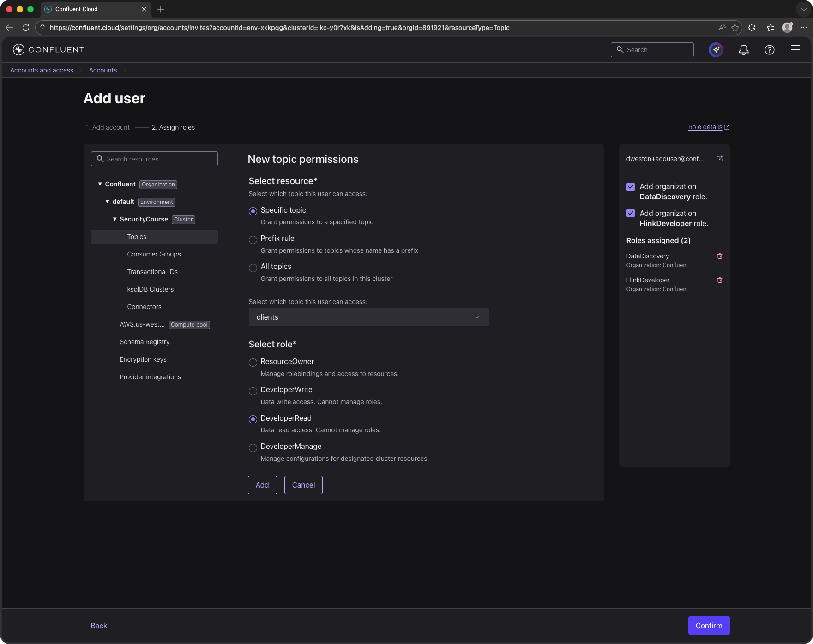This screenshot has width=813, height=644.
Task: Open the browser settings ellipsis menu
Action: coord(804,28)
